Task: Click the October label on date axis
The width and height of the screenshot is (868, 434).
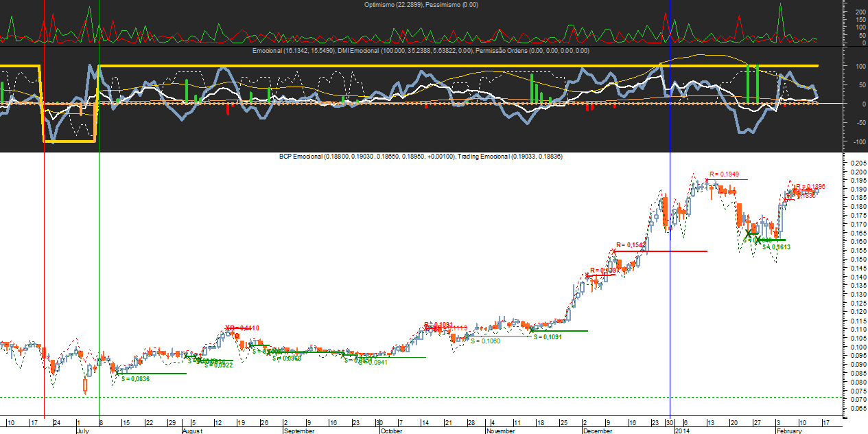Action: click(391, 431)
